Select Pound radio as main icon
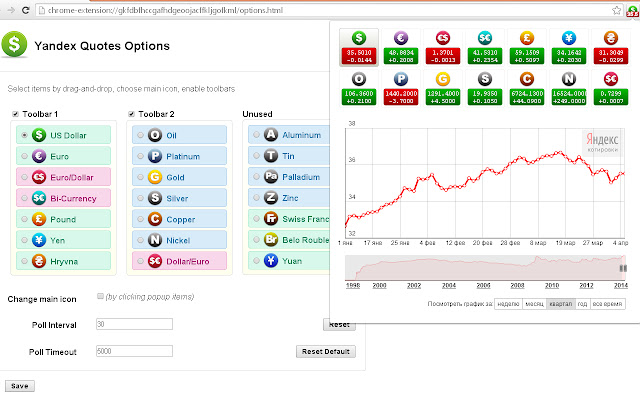This screenshot has width=640, height=400. point(24,219)
